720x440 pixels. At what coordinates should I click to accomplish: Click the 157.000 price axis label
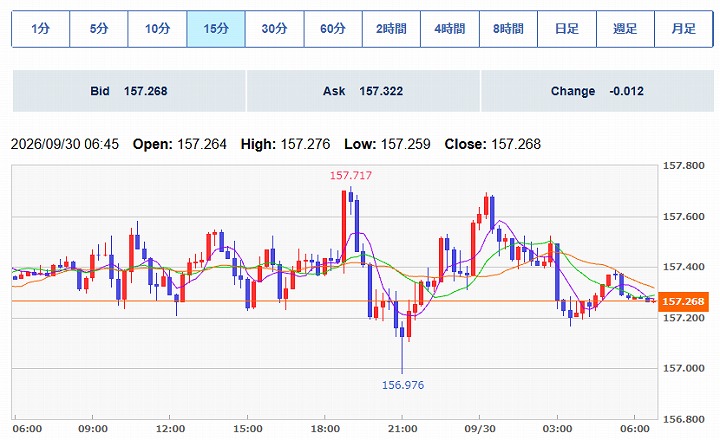[x=683, y=368]
